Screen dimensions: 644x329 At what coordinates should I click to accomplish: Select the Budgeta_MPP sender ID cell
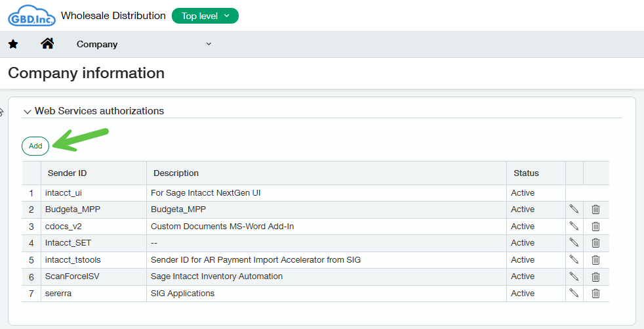94,209
